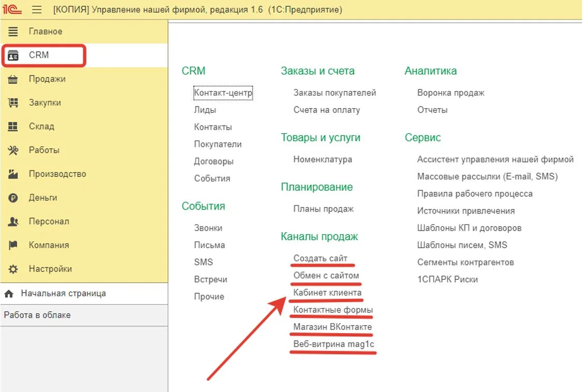Image resolution: width=583 pixels, height=392 pixels.
Task: Open the Звонки events
Action: click(208, 228)
